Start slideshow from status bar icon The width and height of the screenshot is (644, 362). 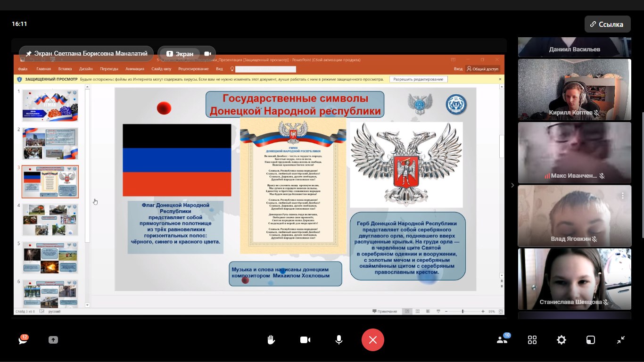438,312
